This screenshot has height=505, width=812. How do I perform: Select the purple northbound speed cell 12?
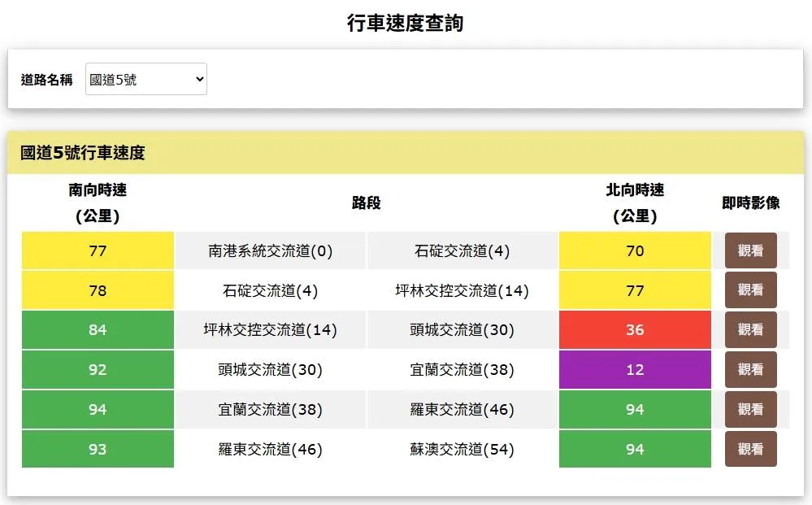(635, 369)
